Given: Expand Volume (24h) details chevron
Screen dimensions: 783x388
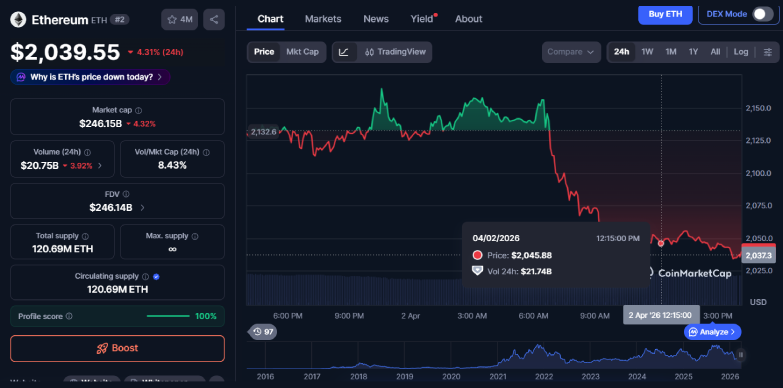Looking at the screenshot, I should click(99, 165).
